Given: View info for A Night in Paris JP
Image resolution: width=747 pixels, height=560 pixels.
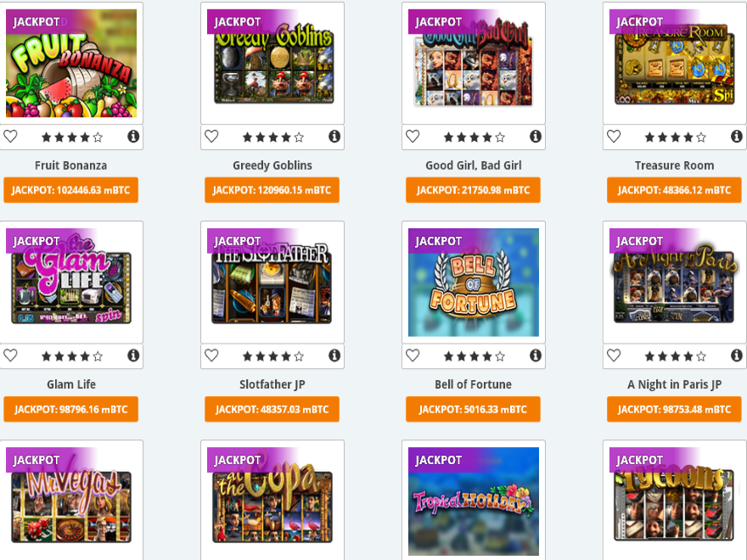Looking at the screenshot, I should coord(737,356).
